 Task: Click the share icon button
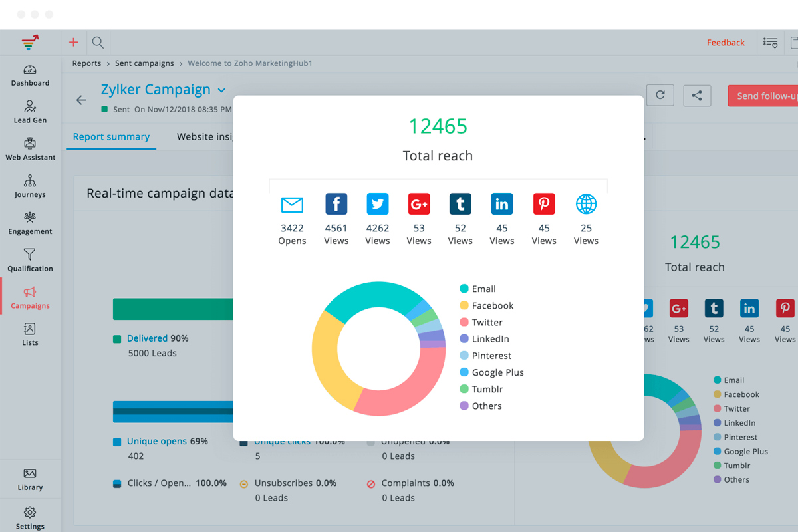tap(696, 95)
